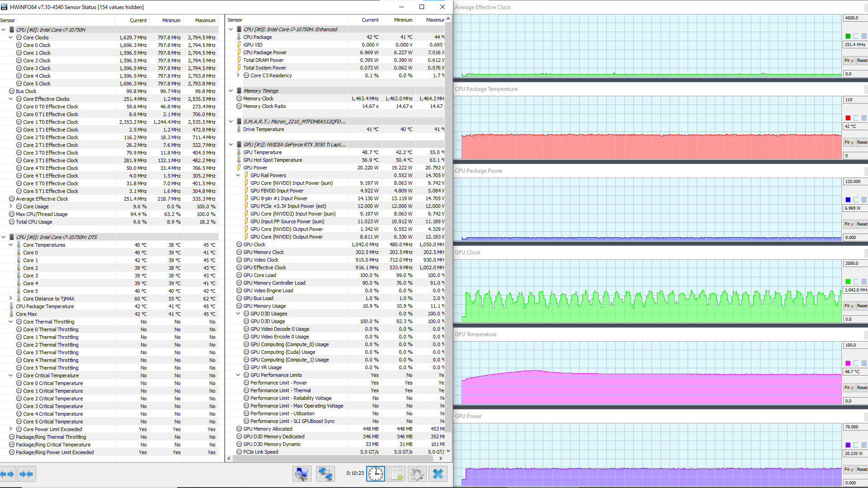Screen dimensions: 868x488
Task: Click the expand columns outward arrows button
Action: [x=7, y=474]
